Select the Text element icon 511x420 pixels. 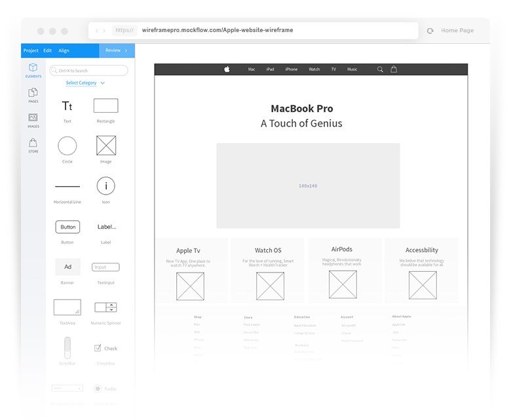[x=67, y=106]
